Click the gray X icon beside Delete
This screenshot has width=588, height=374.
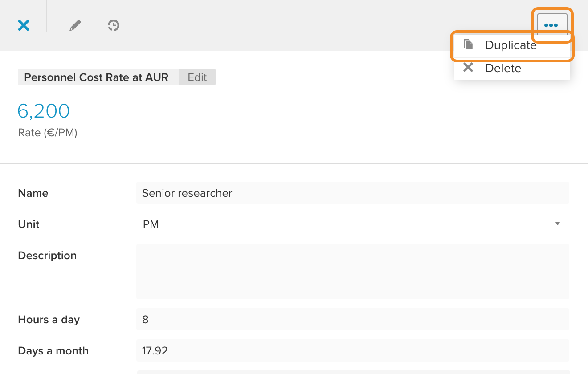click(x=468, y=68)
